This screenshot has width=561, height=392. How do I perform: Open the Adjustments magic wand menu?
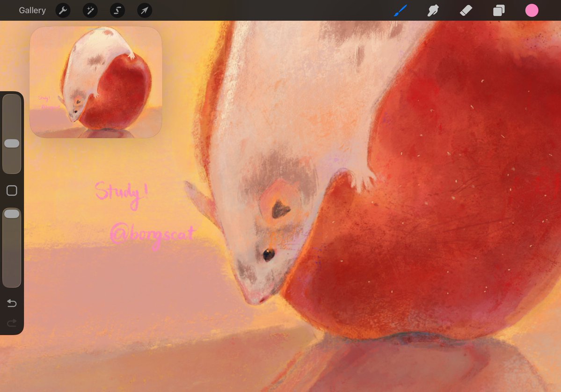[x=90, y=10]
